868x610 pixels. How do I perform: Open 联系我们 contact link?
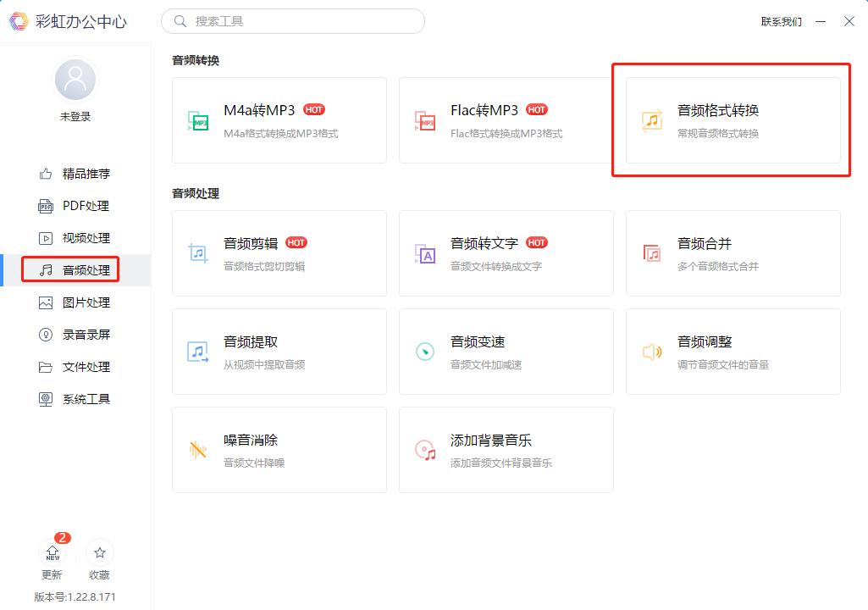click(x=781, y=21)
